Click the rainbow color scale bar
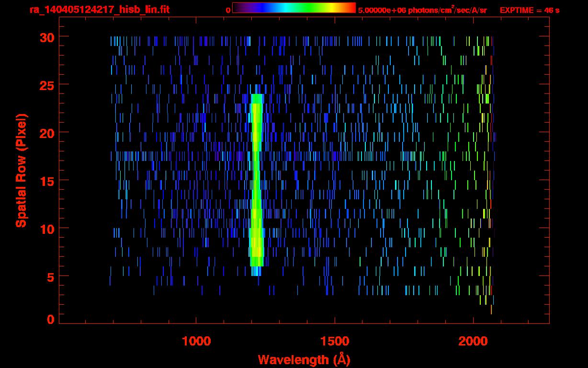This screenshot has height=368, width=588. (294, 8)
